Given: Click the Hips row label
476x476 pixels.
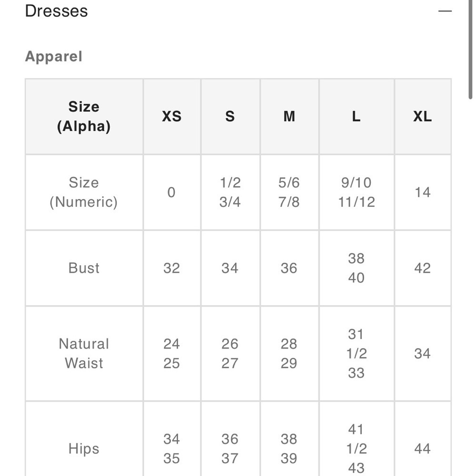Looking at the screenshot, I should (x=84, y=448).
